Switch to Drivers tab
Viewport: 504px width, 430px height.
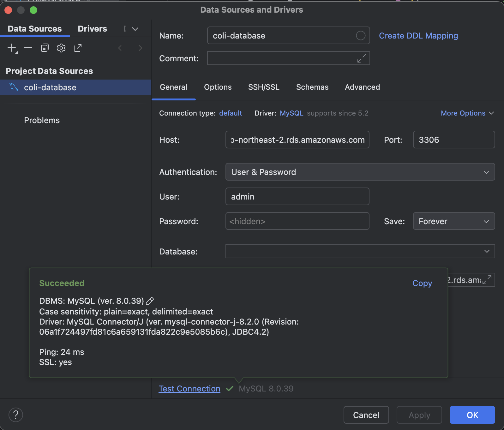(92, 29)
